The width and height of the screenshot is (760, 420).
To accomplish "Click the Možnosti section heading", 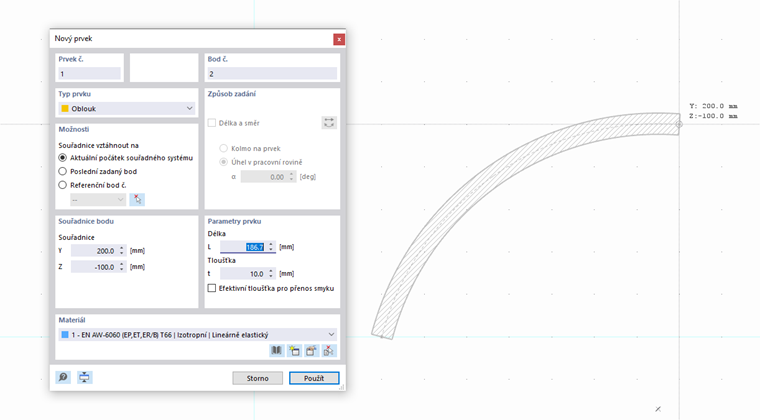I will (x=74, y=129).
